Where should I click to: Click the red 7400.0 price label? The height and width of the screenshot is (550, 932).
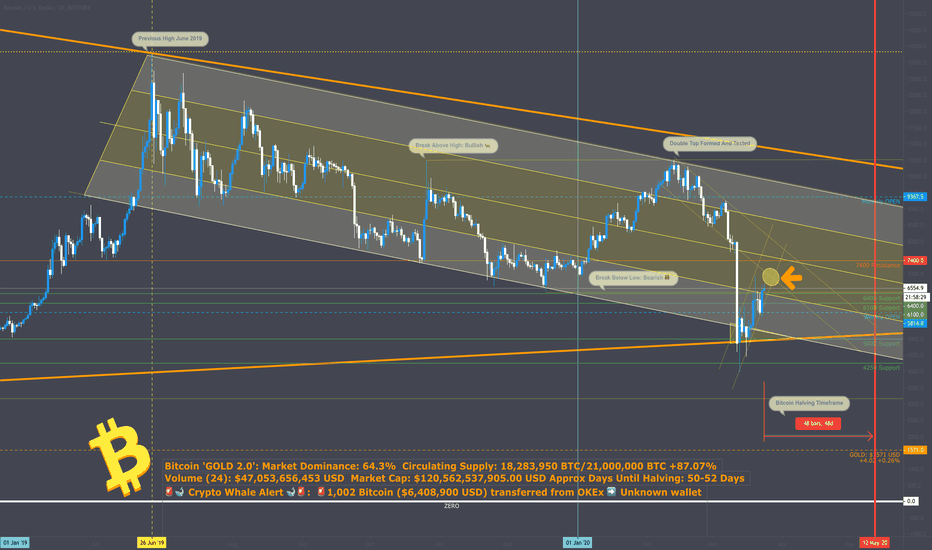pyautogui.click(x=914, y=260)
